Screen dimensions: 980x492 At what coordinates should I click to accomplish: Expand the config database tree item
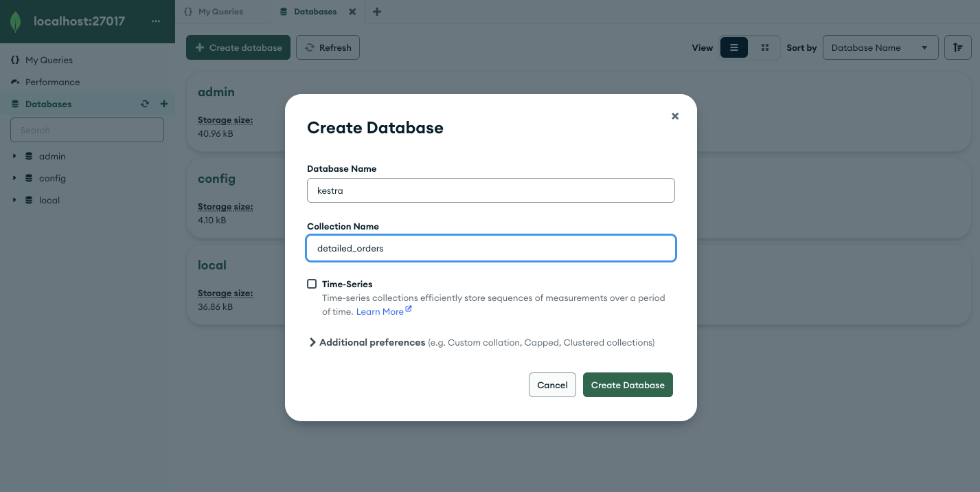click(14, 178)
